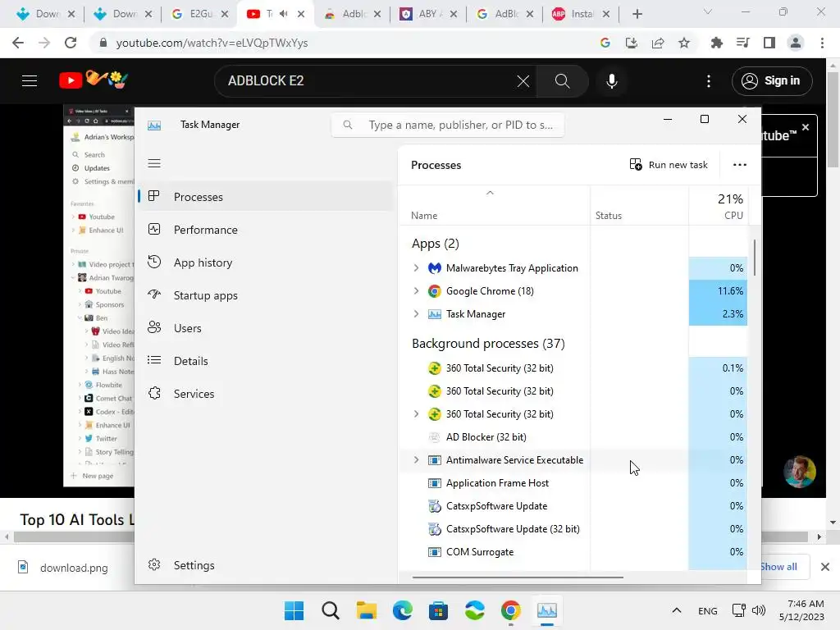
Task: Select Application Frame Host process
Action: click(573, 483)
